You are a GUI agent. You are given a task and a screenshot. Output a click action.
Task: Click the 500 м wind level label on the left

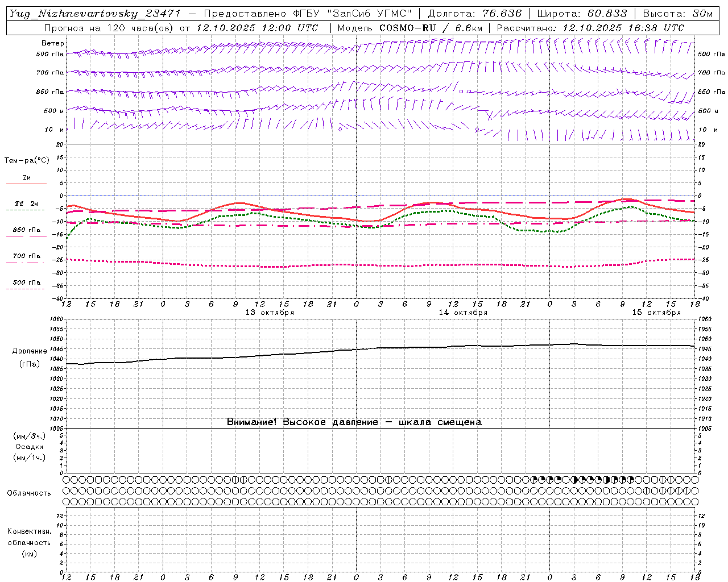tap(54, 111)
